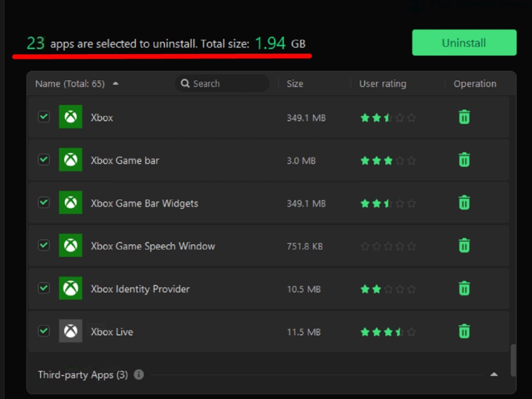Click the "1.94 GB" total size value
This screenshot has width=532, height=399.
(280, 43)
